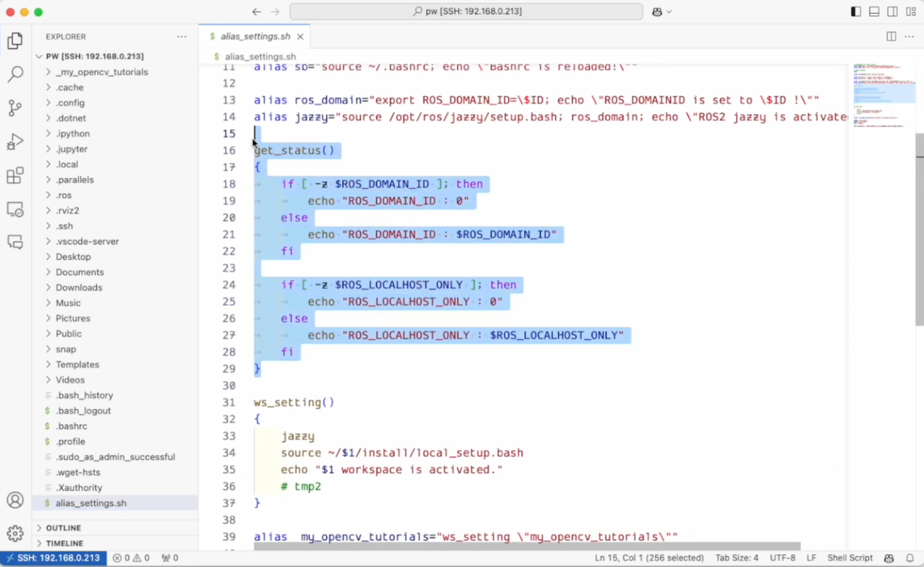
Task: Open the Remote Explorer view
Action: 15,209
